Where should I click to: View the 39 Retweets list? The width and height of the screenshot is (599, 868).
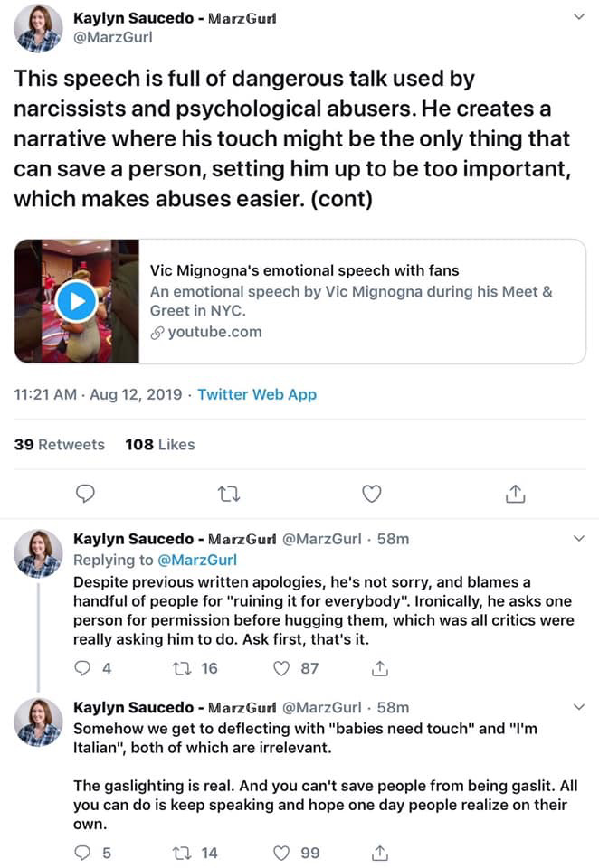coord(60,444)
